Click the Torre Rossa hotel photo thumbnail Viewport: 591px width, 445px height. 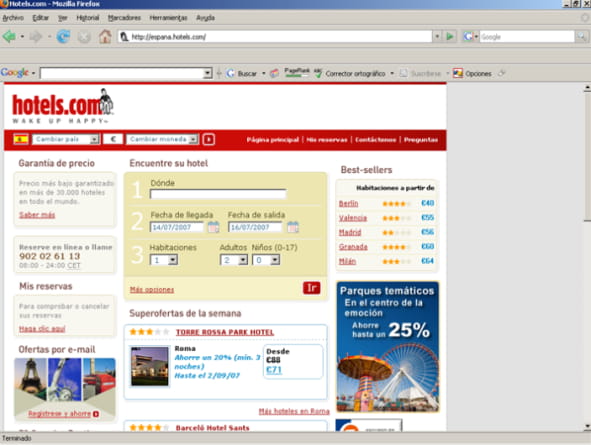coord(150,367)
